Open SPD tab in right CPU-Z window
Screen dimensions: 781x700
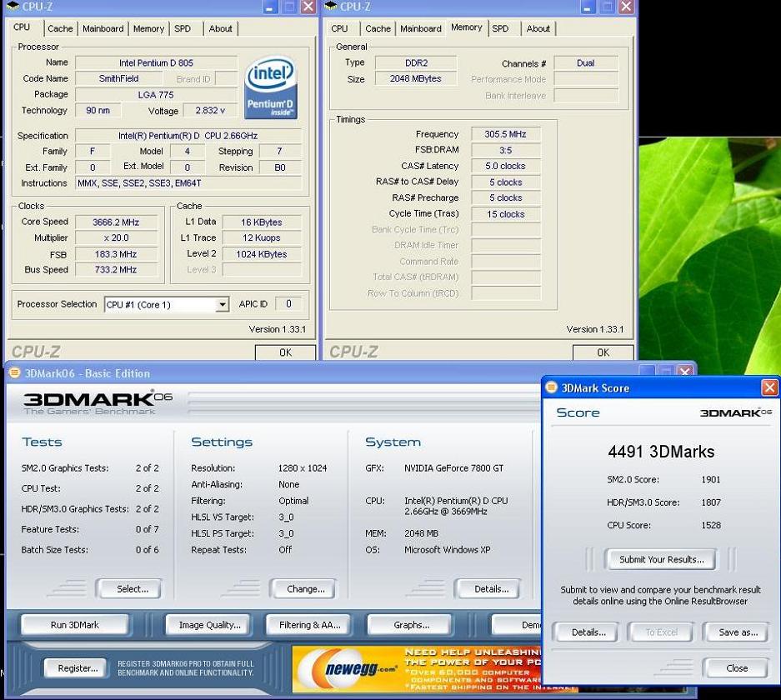point(500,29)
